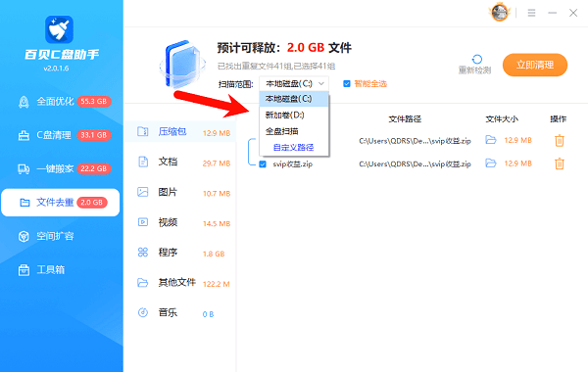This screenshot has width=588, height=372.
Task: Choose 全盘扫描 option
Action: point(294,131)
